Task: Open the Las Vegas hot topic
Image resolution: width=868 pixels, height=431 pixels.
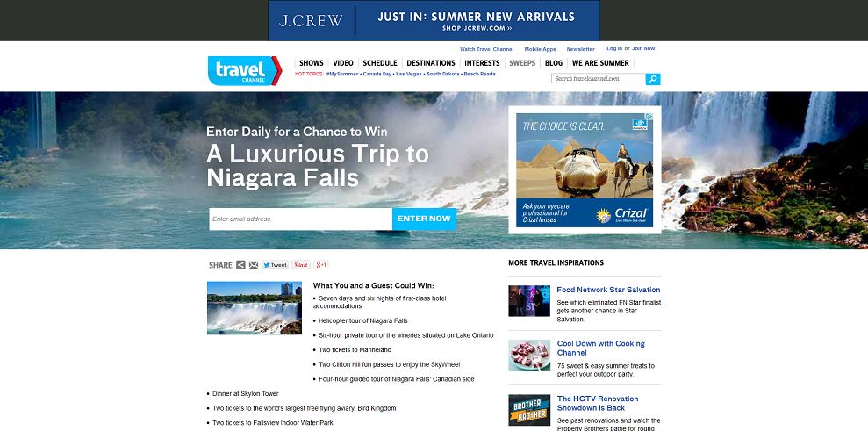Action: (409, 74)
